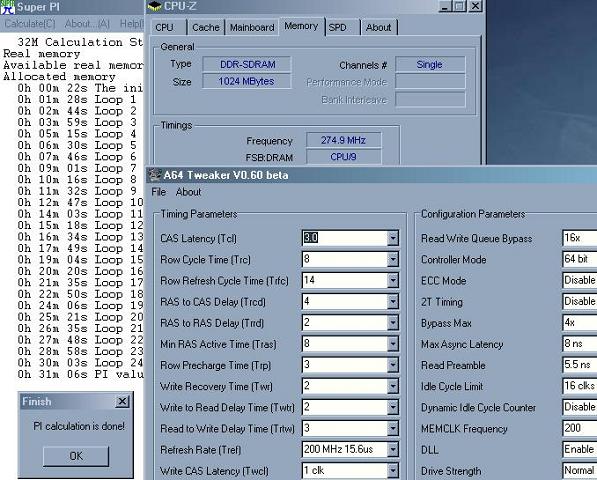Image resolution: width=597 pixels, height=480 pixels.
Task: Click the Loop 9 result line
Action: pyautogui.click(x=77, y=191)
